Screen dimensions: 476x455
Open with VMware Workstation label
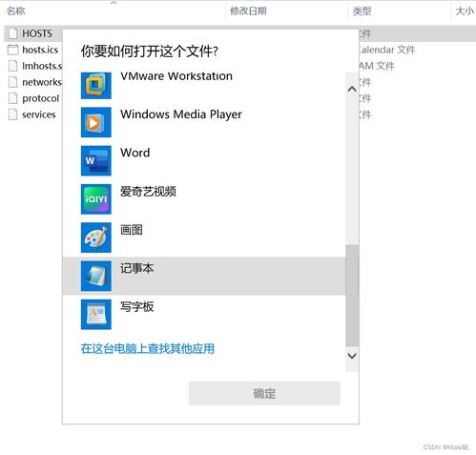(x=176, y=76)
